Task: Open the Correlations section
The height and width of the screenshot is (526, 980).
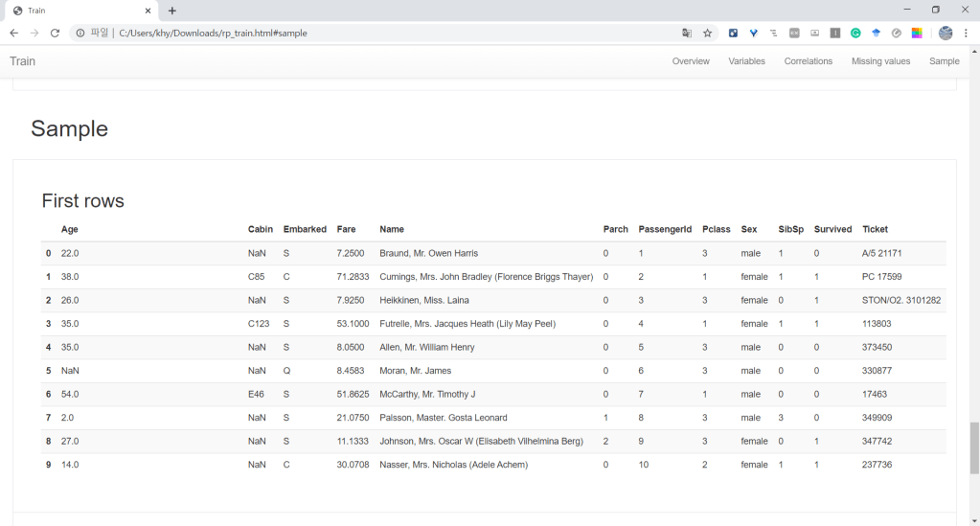Action: tap(808, 61)
